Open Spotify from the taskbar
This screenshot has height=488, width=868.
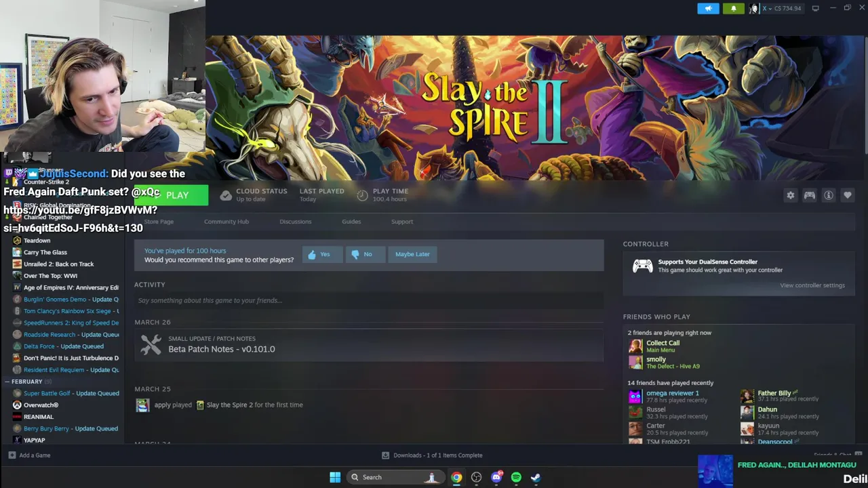516,477
